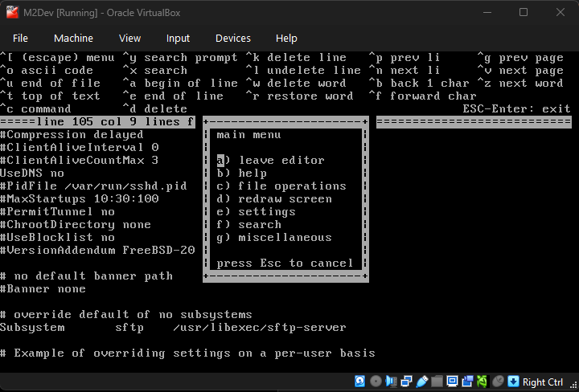This screenshot has height=392, width=579.
Task: Open the Input menu
Action: 178,38
